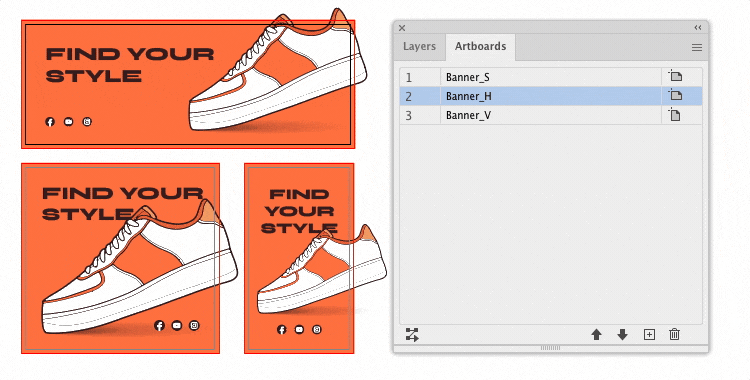This screenshot has width=750, height=380.
Task: Open artboard options icon for Banner_V
Action: pos(675,115)
